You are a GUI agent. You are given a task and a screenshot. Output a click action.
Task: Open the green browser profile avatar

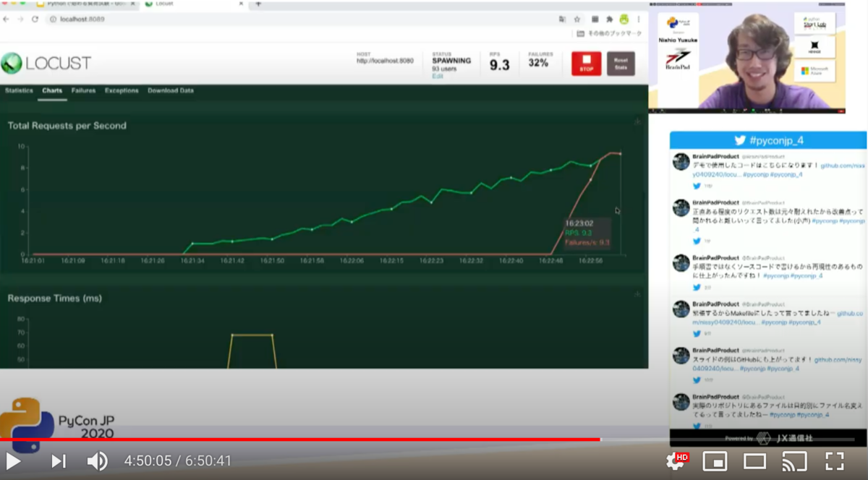pos(624,19)
